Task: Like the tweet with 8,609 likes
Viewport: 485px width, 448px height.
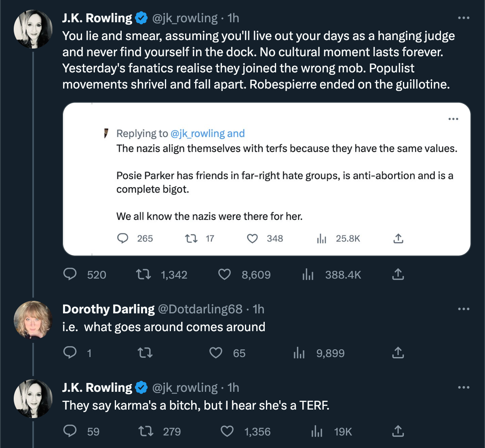Action: tap(224, 275)
